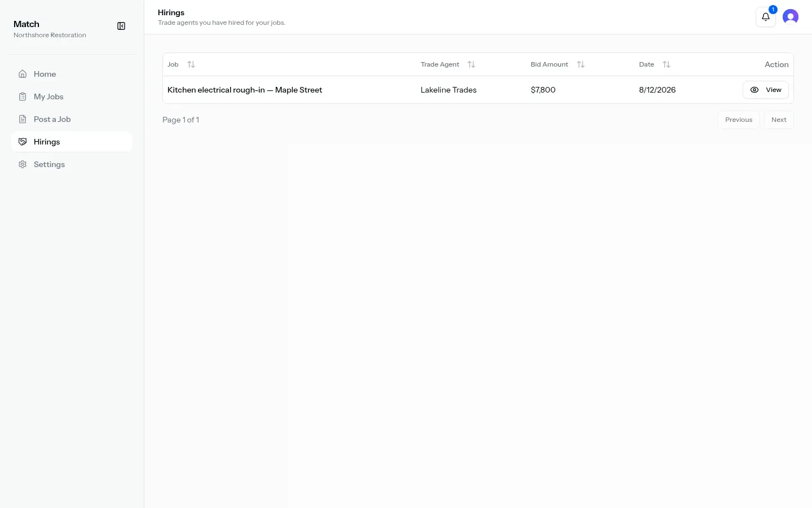Click the 8/12/2026 date cell
Image resolution: width=812 pixels, height=508 pixels.
point(657,90)
